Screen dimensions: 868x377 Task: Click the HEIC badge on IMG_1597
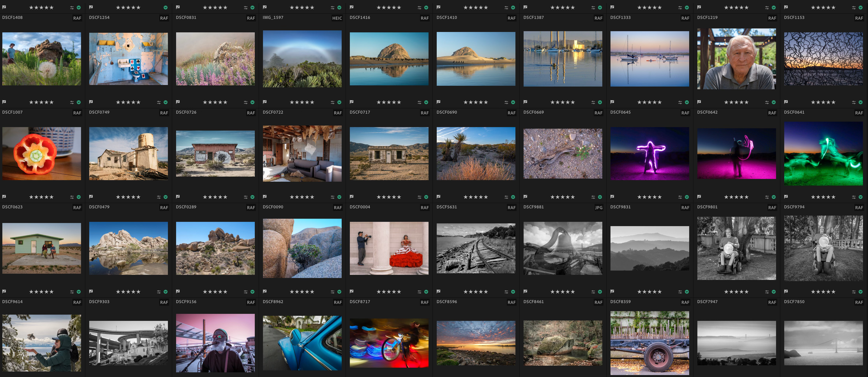tap(337, 18)
